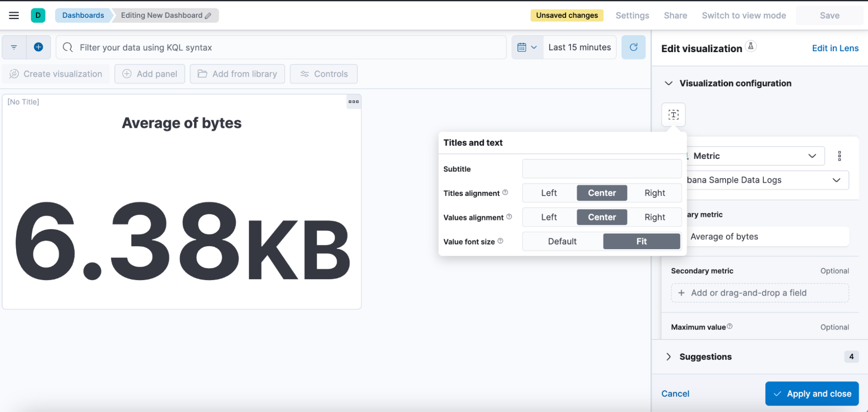The image size is (868, 412).
Task: Open Edit in Lens
Action: pos(835,48)
